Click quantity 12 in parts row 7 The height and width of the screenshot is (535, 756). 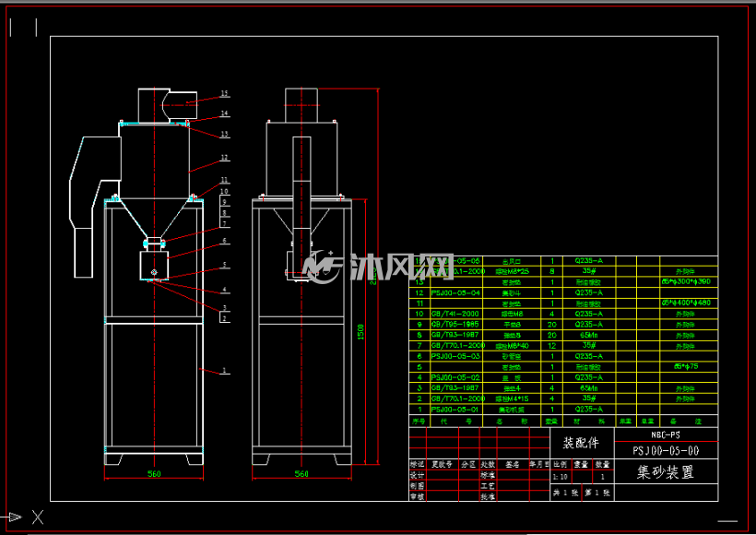tap(552, 345)
